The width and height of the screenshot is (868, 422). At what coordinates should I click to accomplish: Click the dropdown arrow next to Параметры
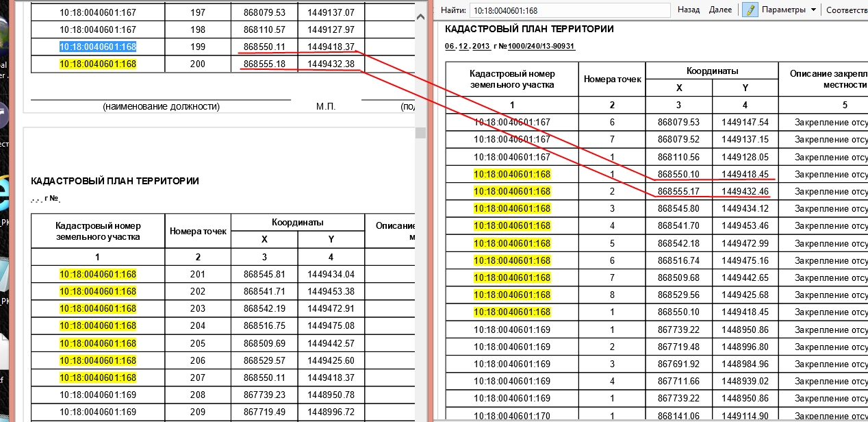(x=813, y=10)
